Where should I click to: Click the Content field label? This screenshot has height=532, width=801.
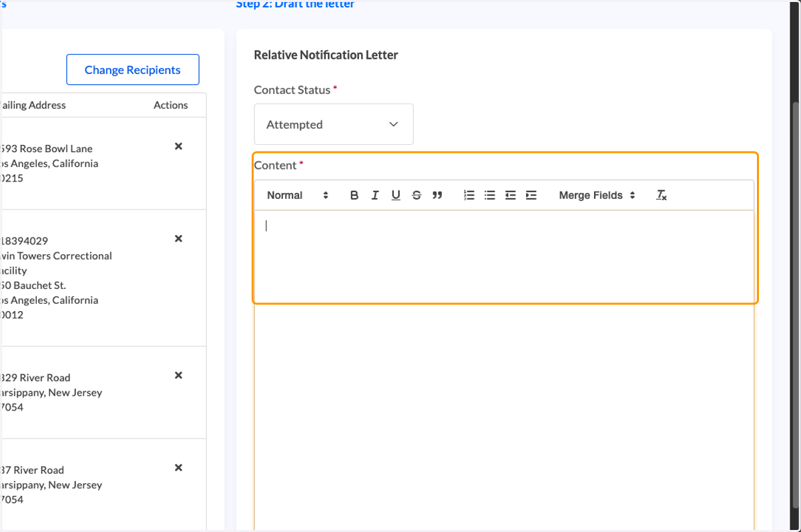pyautogui.click(x=275, y=165)
